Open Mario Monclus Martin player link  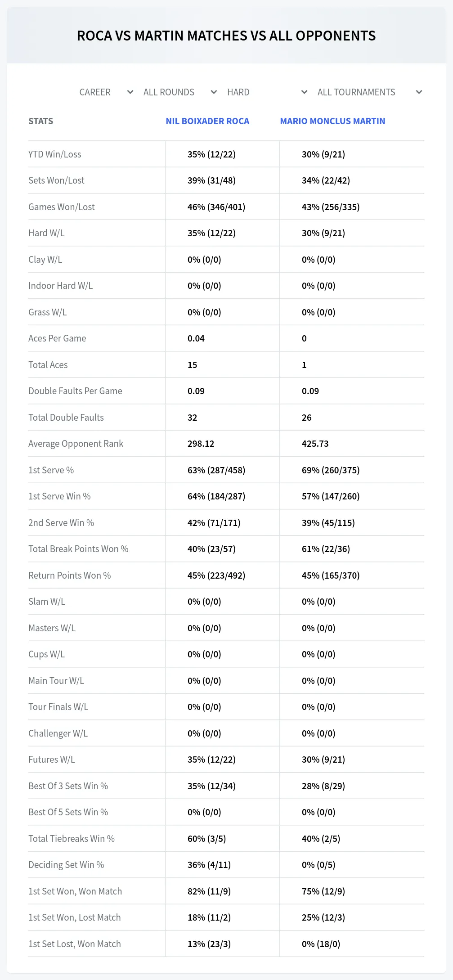[x=332, y=121]
